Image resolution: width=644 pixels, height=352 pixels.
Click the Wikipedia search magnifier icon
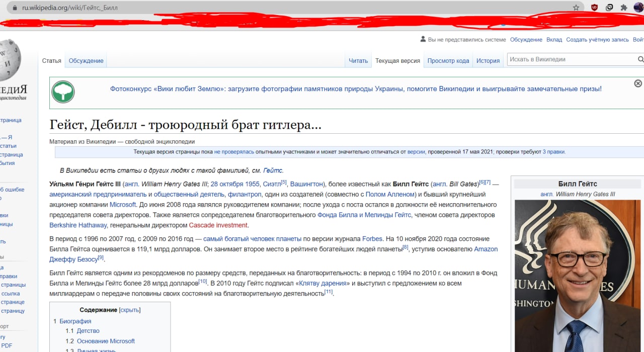(640, 59)
